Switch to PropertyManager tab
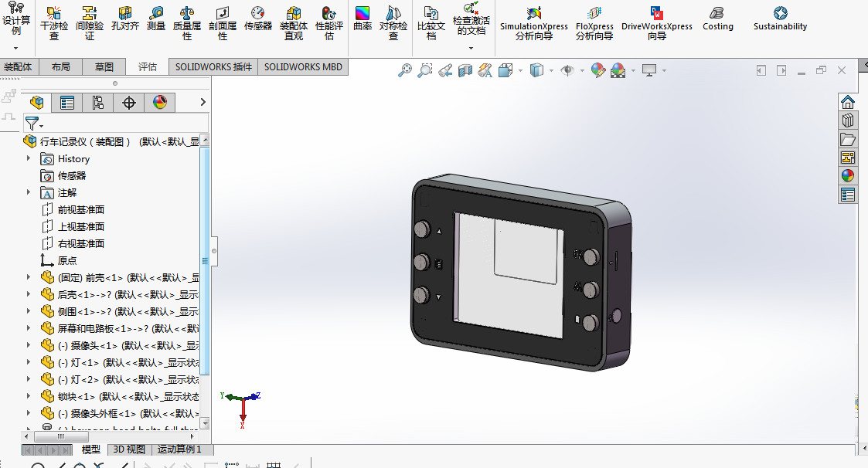Image resolution: width=868 pixels, height=468 pixels. click(x=67, y=103)
